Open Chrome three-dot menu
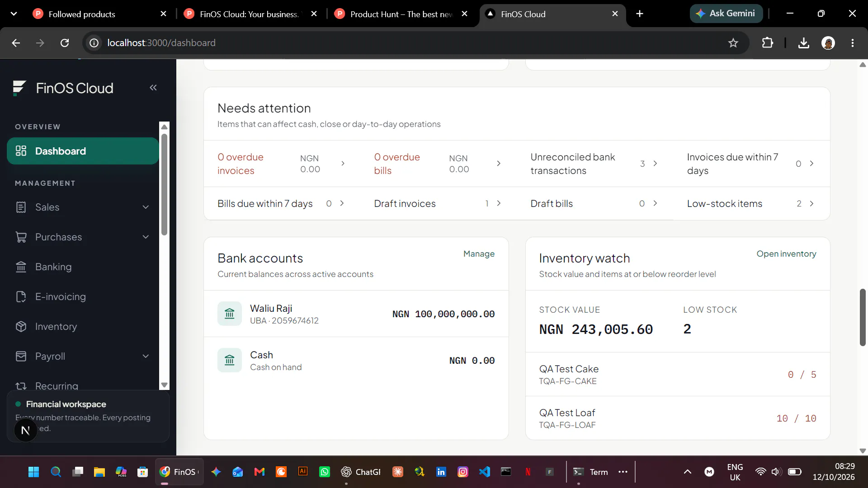 853,43
